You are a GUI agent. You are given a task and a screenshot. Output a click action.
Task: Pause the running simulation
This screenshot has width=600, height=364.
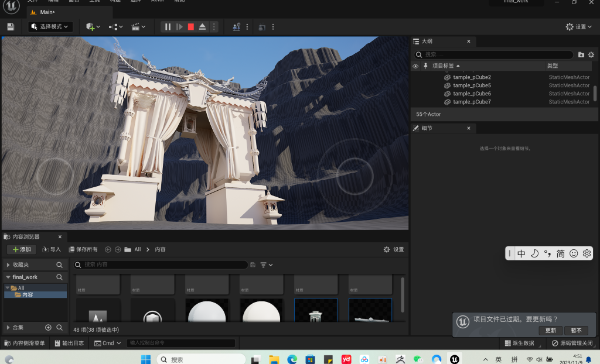click(168, 27)
